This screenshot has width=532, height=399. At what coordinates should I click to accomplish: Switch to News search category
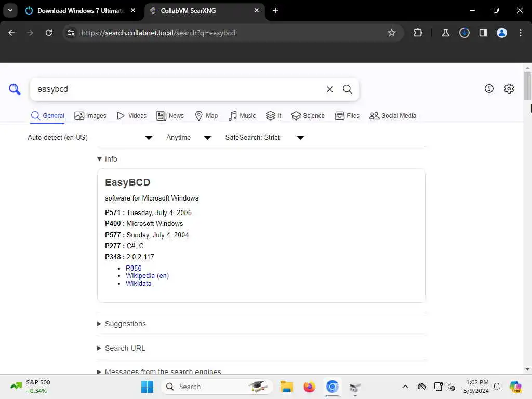(x=170, y=116)
